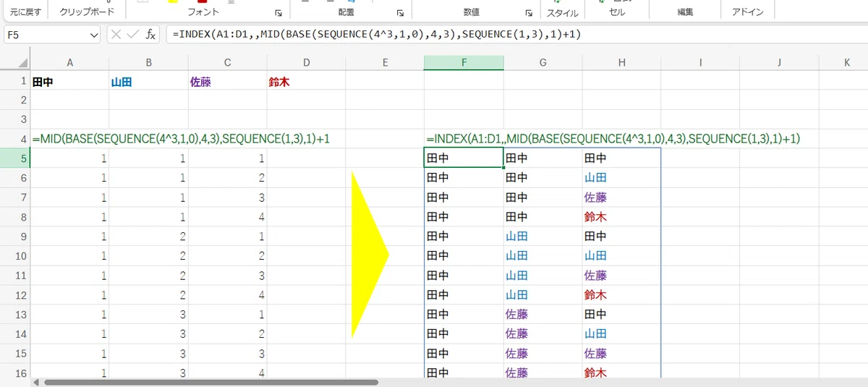Image resolution: width=868 pixels, height=387 pixels.
Task: Click the =MID(BASE formula text in A4
Action: pos(180,138)
